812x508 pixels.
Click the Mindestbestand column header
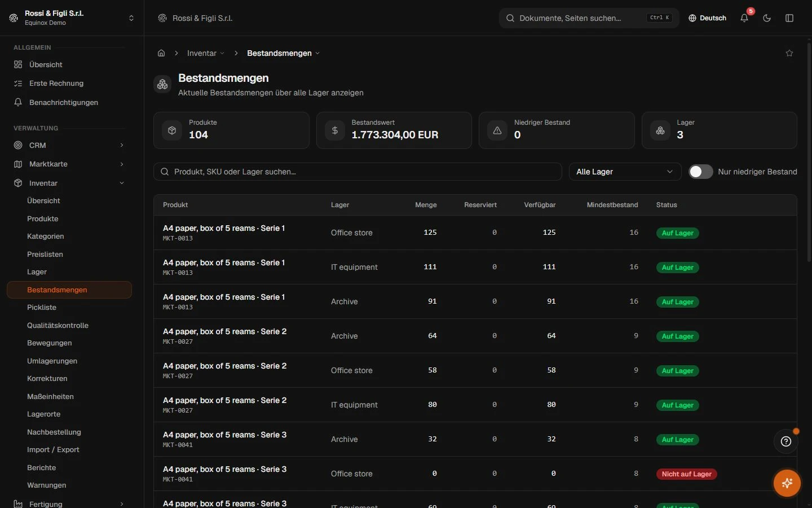[612, 205]
